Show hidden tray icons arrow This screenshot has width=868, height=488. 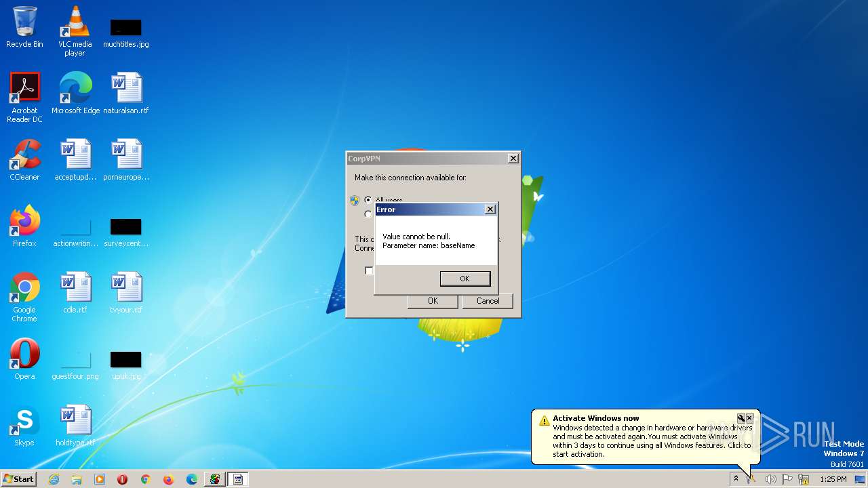click(736, 479)
